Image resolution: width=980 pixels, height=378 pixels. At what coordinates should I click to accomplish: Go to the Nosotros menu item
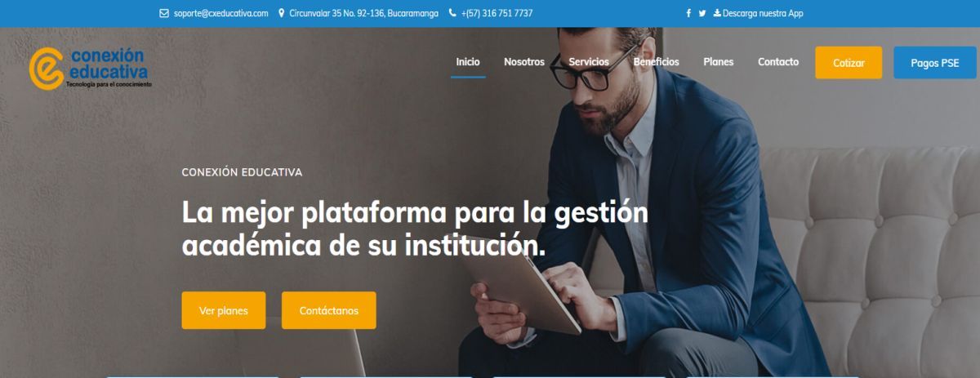524,62
